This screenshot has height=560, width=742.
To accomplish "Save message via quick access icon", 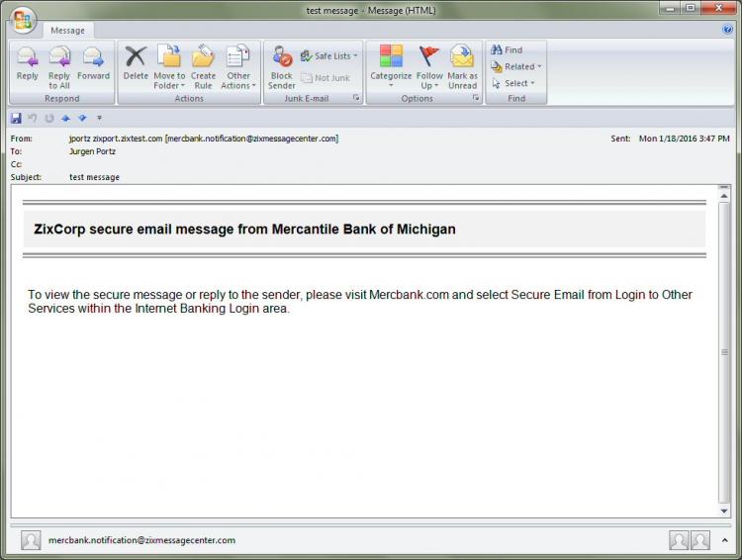I will click(16, 118).
